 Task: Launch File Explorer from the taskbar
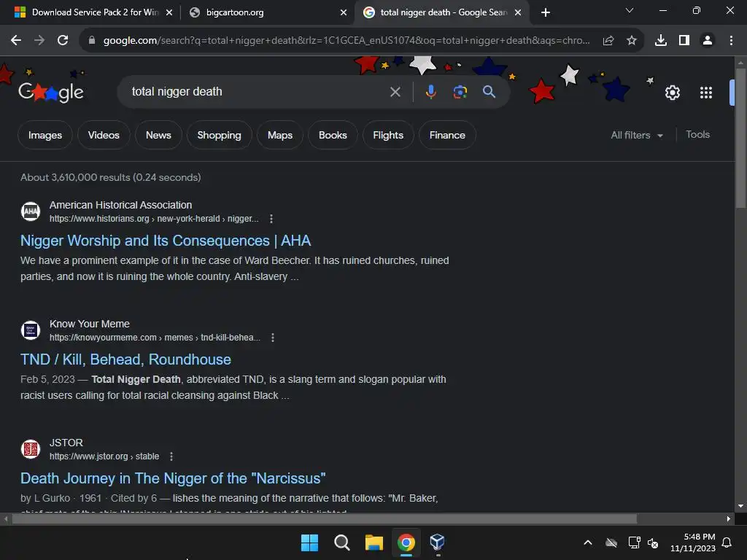point(374,542)
